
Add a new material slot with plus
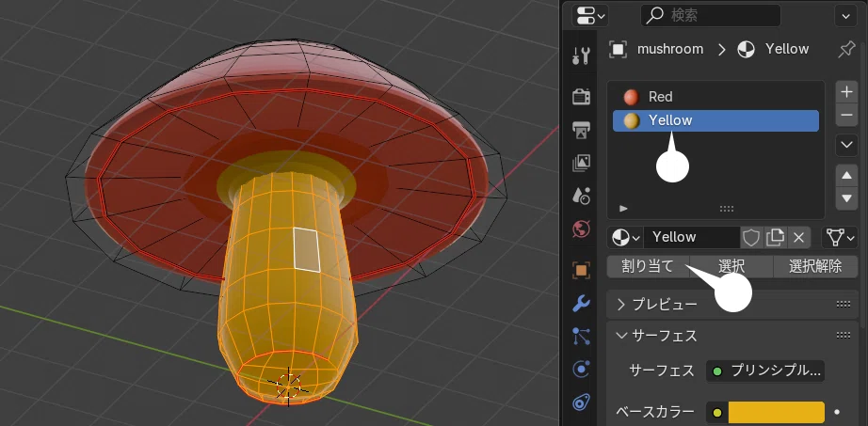[x=846, y=92]
